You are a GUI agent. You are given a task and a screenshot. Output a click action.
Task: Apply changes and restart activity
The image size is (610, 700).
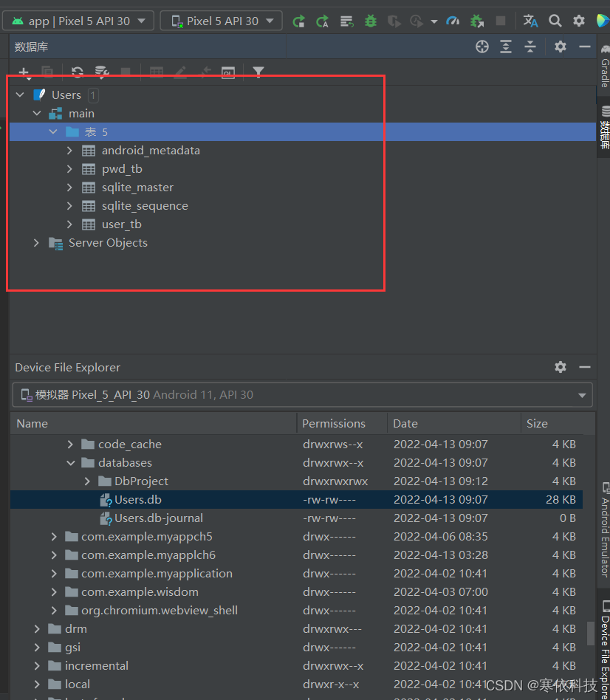322,21
